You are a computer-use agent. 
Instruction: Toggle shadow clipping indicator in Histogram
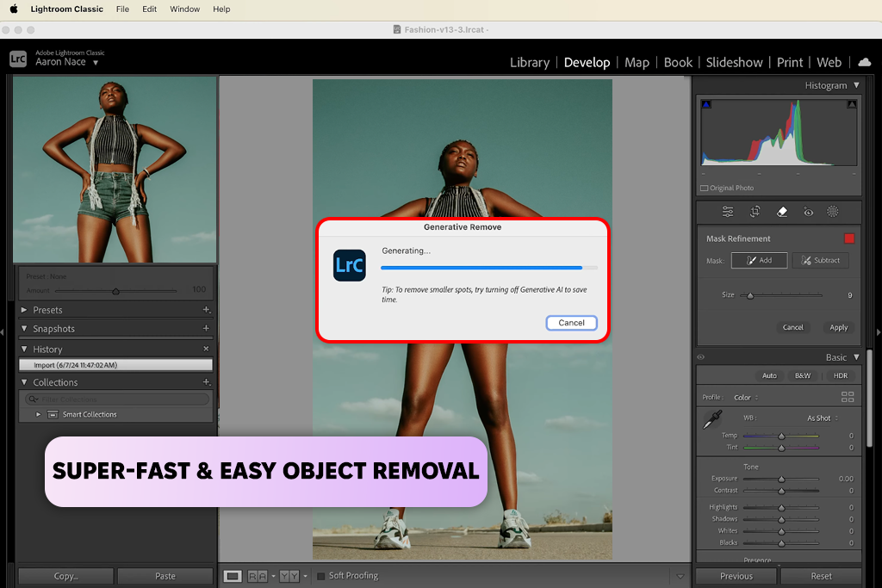pyautogui.click(x=706, y=104)
